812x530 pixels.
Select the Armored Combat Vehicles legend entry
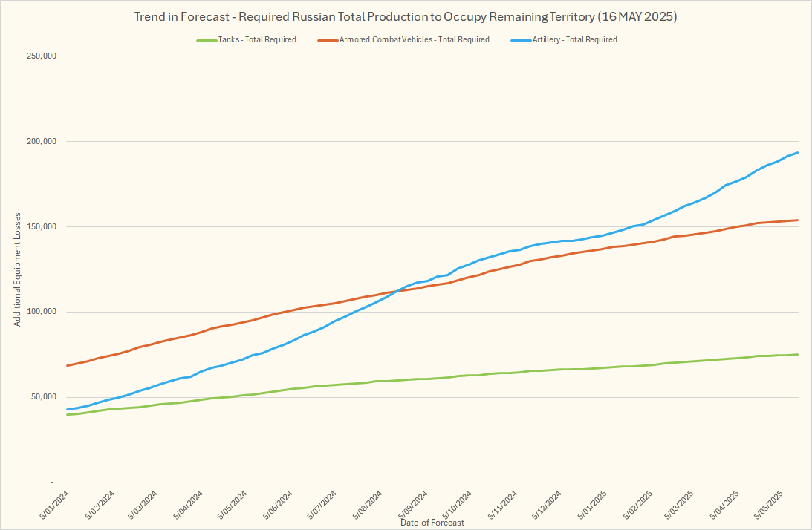pyautogui.click(x=414, y=39)
